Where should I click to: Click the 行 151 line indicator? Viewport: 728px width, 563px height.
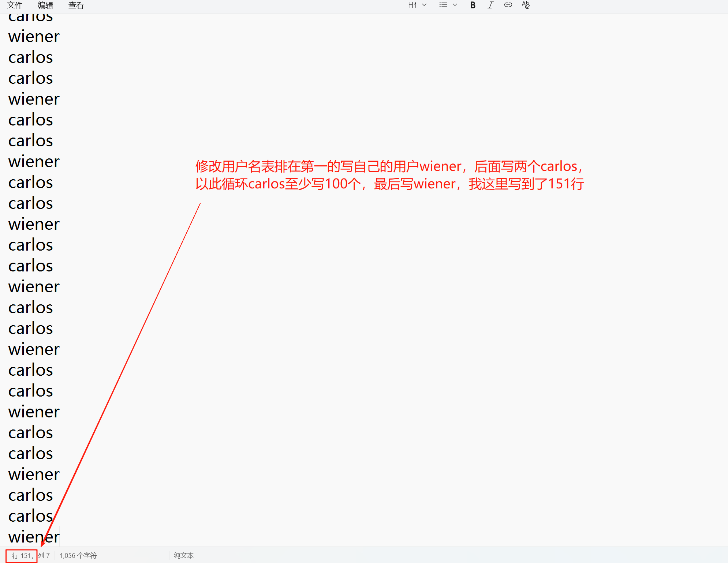21,555
